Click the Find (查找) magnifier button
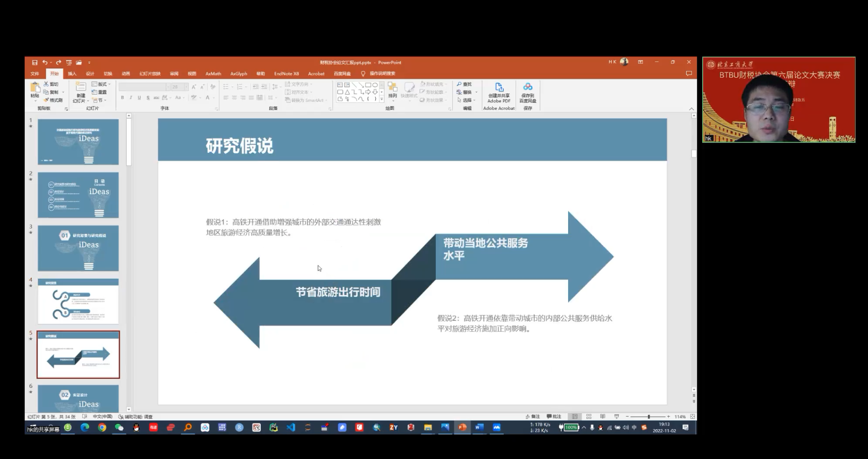868x459 pixels. click(x=464, y=84)
